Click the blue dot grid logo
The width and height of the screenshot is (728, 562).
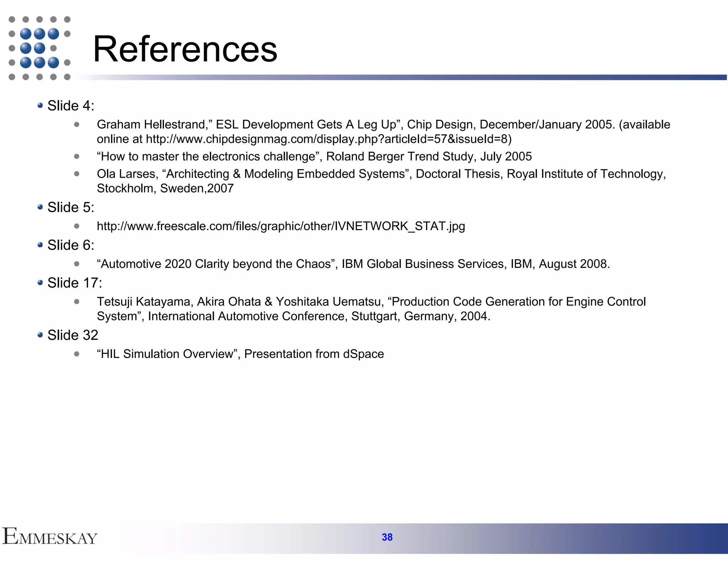tap(39, 48)
